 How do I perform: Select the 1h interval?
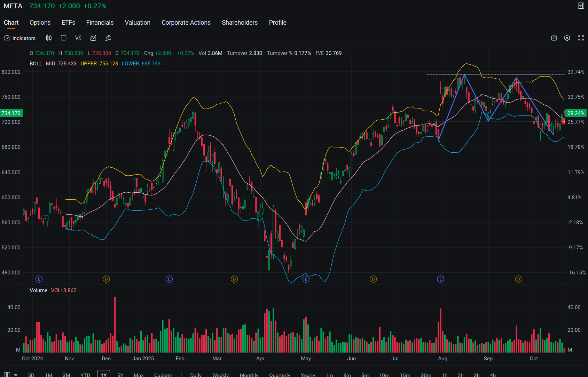pyautogui.click(x=445, y=375)
